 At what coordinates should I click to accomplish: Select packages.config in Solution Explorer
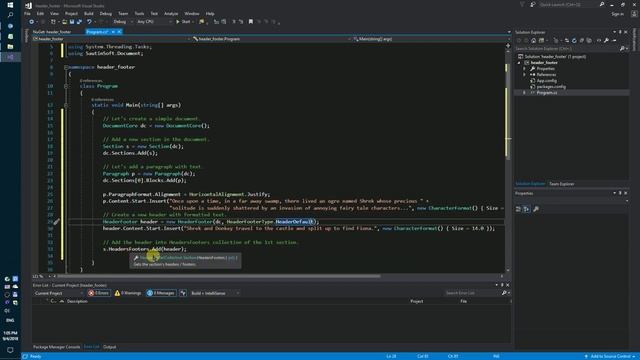(x=551, y=87)
